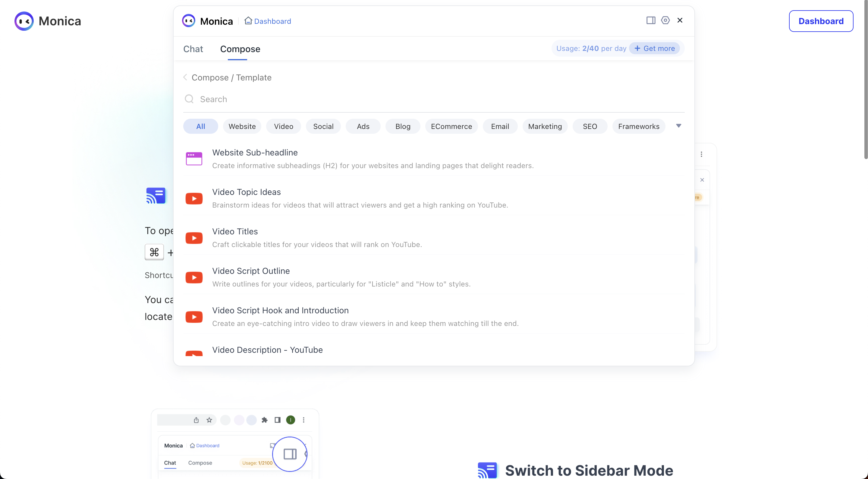Filter templates by SEO
This screenshot has width=868, height=479.
tap(590, 126)
